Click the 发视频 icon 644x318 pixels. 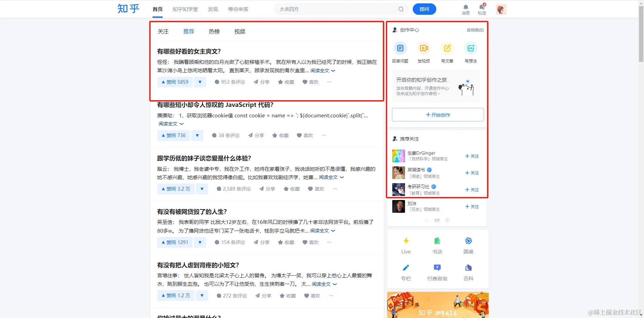click(x=424, y=48)
